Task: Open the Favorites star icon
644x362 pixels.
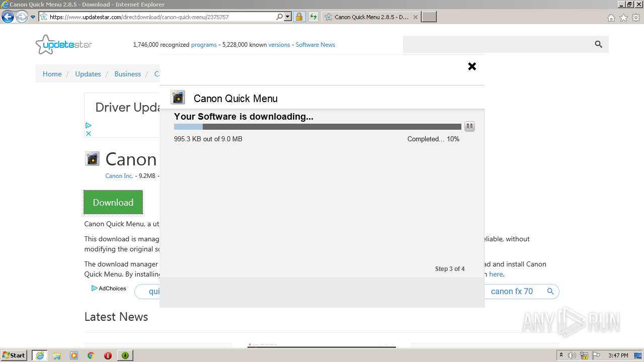Action: pos(623,18)
